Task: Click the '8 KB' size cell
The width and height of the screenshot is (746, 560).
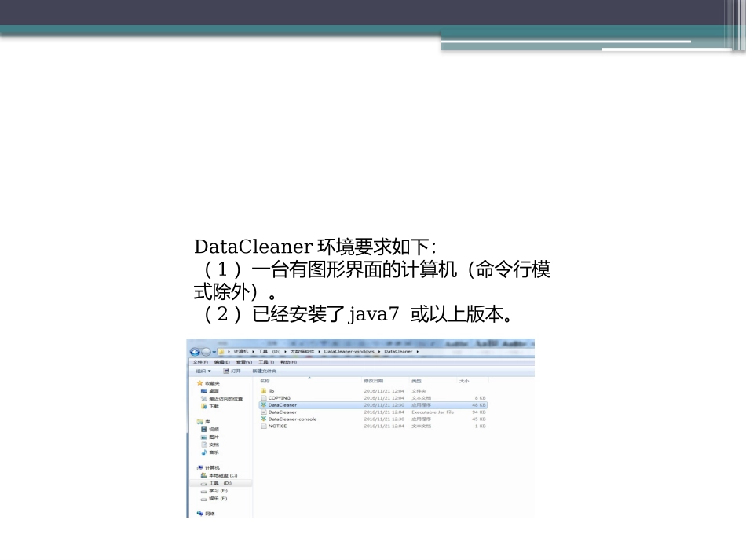Action: (x=480, y=397)
